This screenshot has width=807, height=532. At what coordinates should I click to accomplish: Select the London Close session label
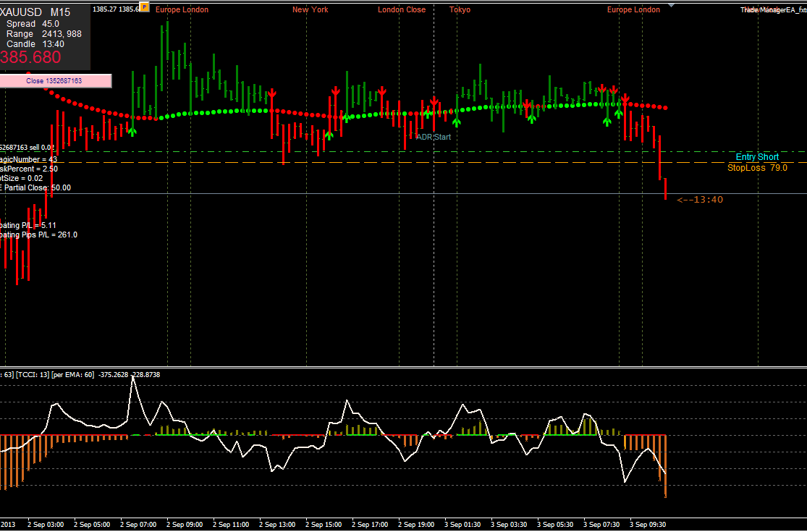[402, 9]
